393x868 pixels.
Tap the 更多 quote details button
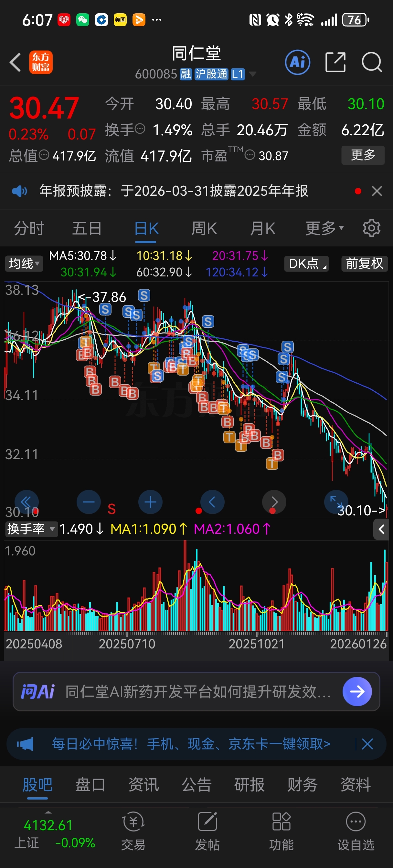pos(363,155)
